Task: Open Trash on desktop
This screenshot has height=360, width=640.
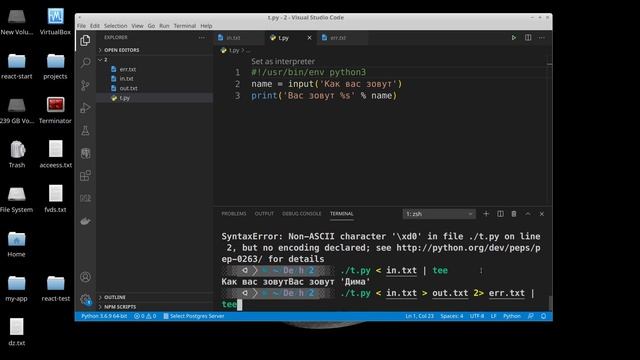Action: [x=17, y=154]
